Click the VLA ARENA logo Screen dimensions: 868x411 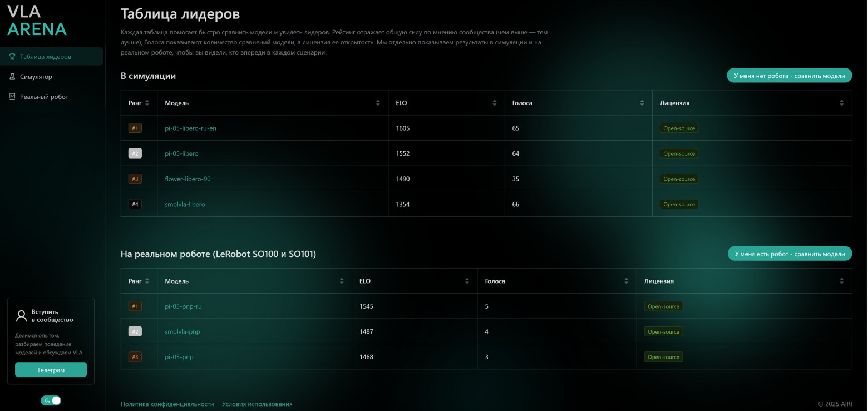37,20
